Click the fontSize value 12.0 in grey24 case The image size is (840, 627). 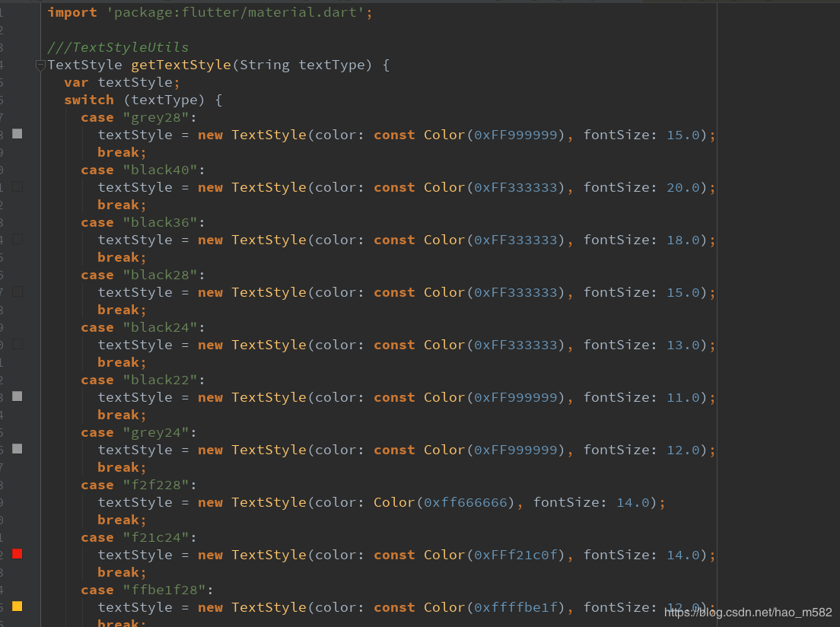tap(683, 450)
